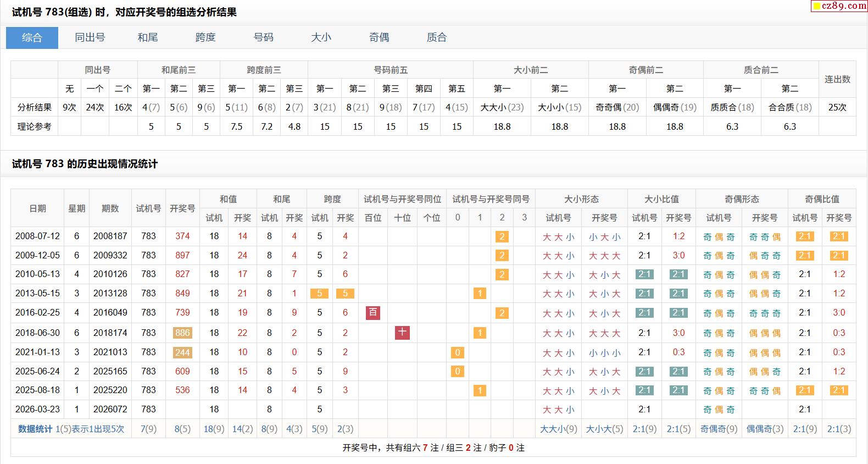Select the 跨度 tab
868x464 pixels.
tap(205, 37)
